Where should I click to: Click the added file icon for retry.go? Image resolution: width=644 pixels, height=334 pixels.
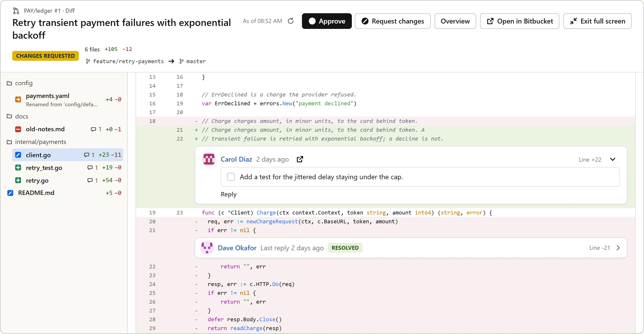click(18, 180)
